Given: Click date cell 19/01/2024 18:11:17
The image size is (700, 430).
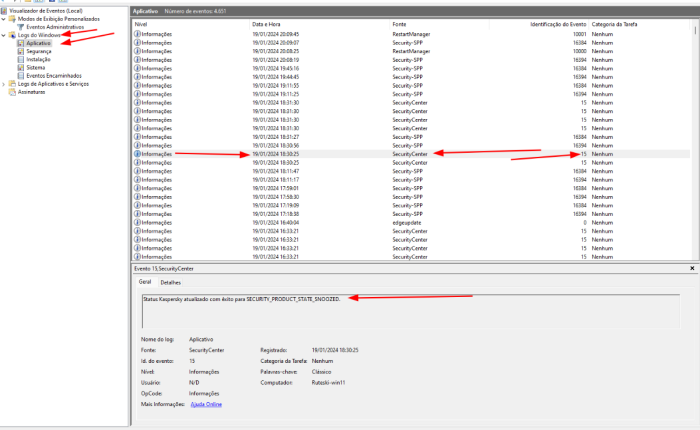Looking at the screenshot, I should point(275,180).
